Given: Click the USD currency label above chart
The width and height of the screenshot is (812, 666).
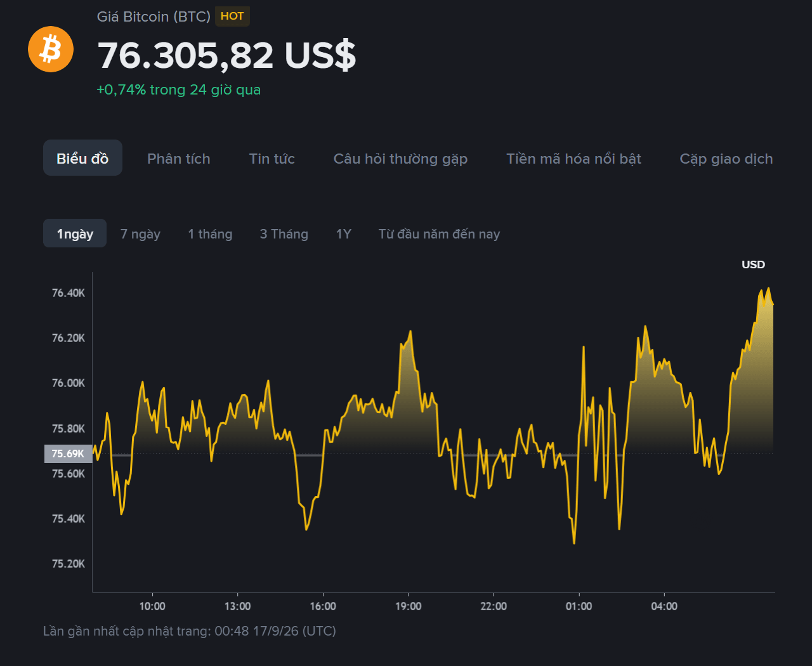Looking at the screenshot, I should (x=753, y=264).
